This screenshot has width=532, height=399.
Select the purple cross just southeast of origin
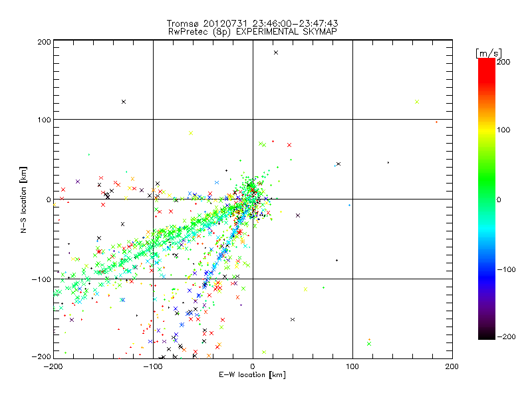298,215
